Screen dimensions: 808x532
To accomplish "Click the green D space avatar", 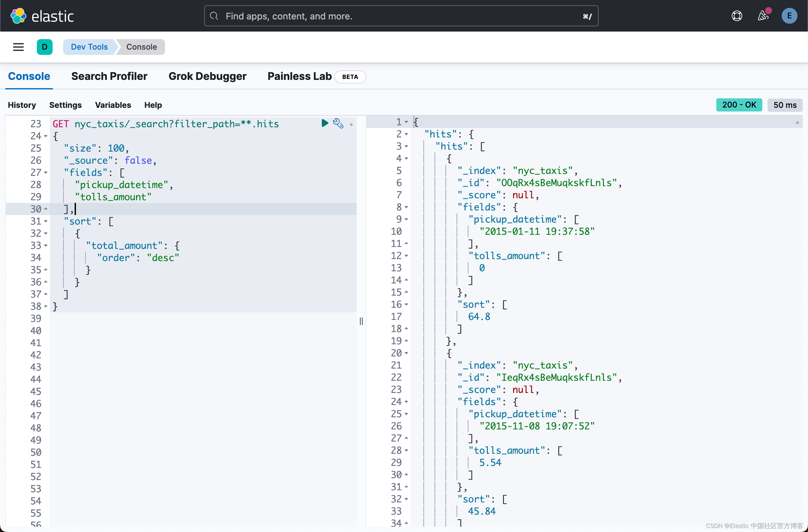I will (x=44, y=47).
